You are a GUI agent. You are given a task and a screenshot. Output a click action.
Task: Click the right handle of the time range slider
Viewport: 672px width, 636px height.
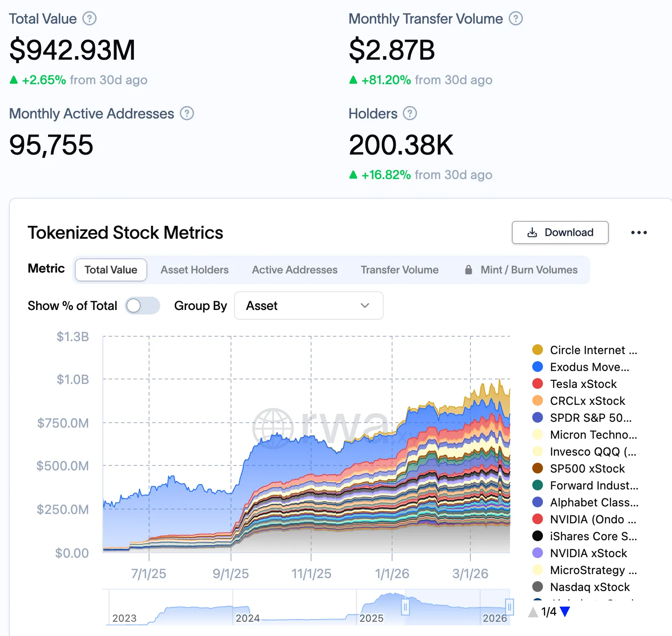[x=510, y=607]
